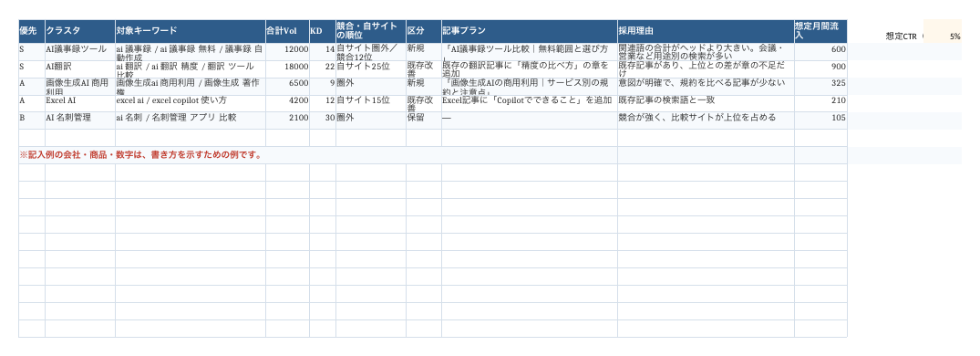Screen dimensions: 980x356
Task: Select the AI 名刺管理 cluster cell
Action: pyautogui.click(x=80, y=120)
